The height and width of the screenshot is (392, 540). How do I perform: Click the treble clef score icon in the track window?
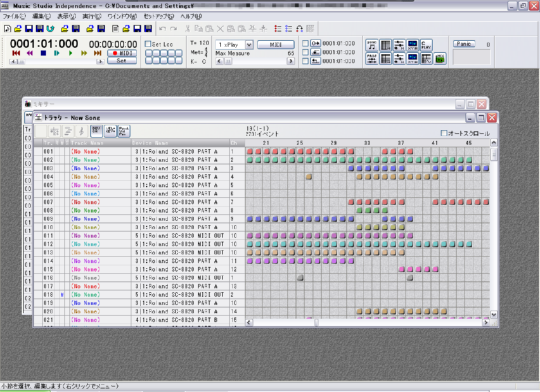coord(82,131)
